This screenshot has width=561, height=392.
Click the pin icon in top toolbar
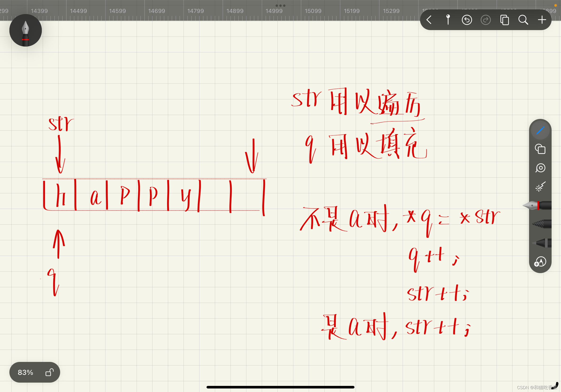(448, 20)
